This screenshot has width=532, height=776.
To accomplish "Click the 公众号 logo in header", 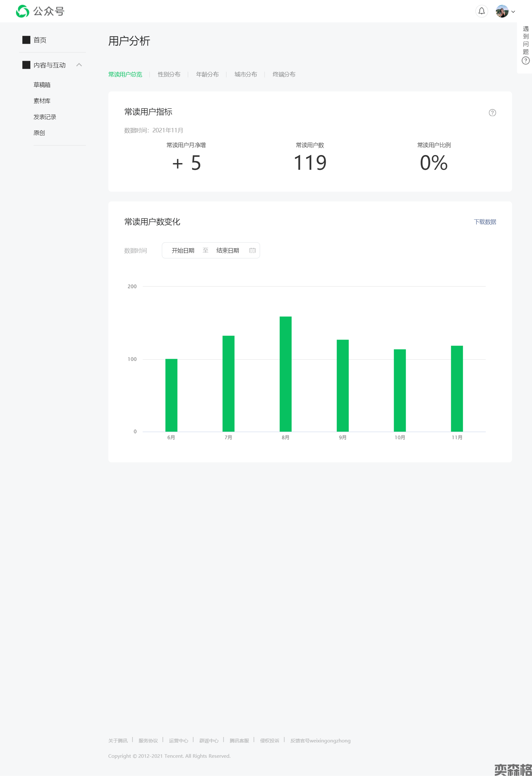I will pyautogui.click(x=40, y=12).
